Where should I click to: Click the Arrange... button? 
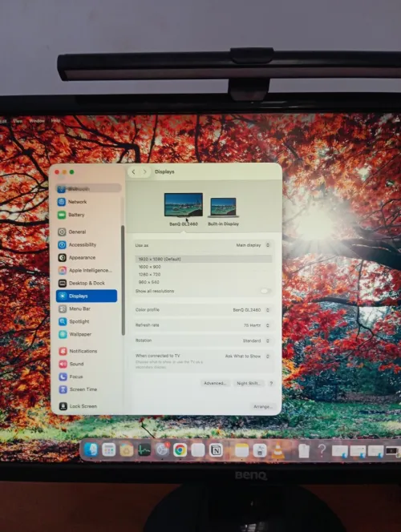[x=262, y=406]
